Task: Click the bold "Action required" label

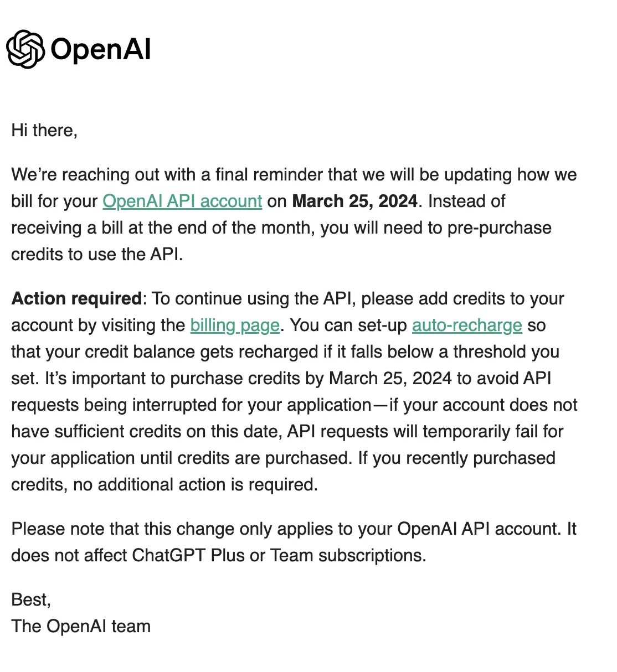Action: point(77,298)
